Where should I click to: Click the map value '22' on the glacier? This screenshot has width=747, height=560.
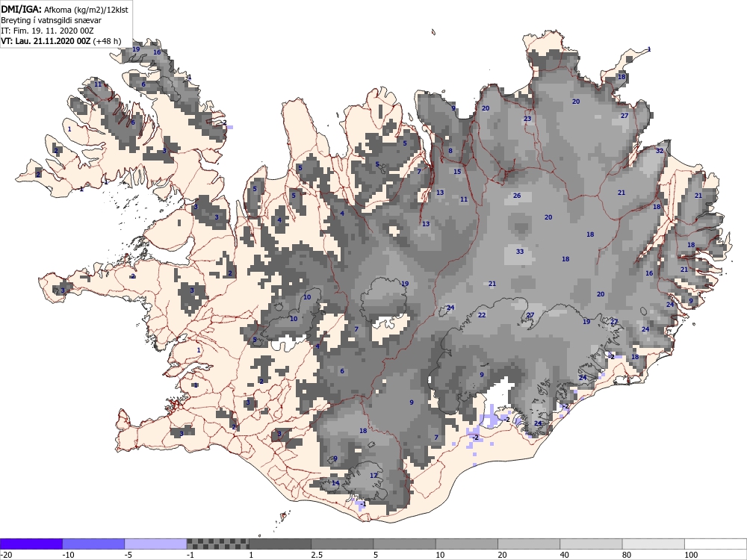pyautogui.click(x=482, y=315)
